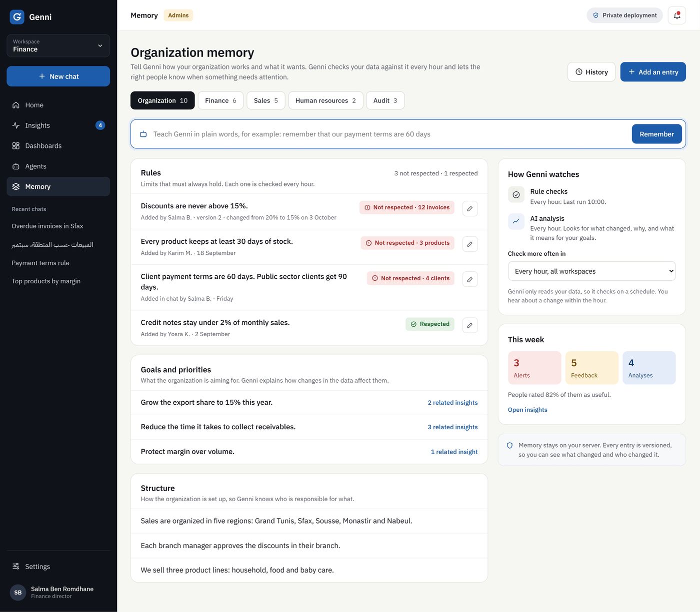The height and width of the screenshot is (612, 700).
Task: Click the Private deployment badge
Action: (x=624, y=15)
